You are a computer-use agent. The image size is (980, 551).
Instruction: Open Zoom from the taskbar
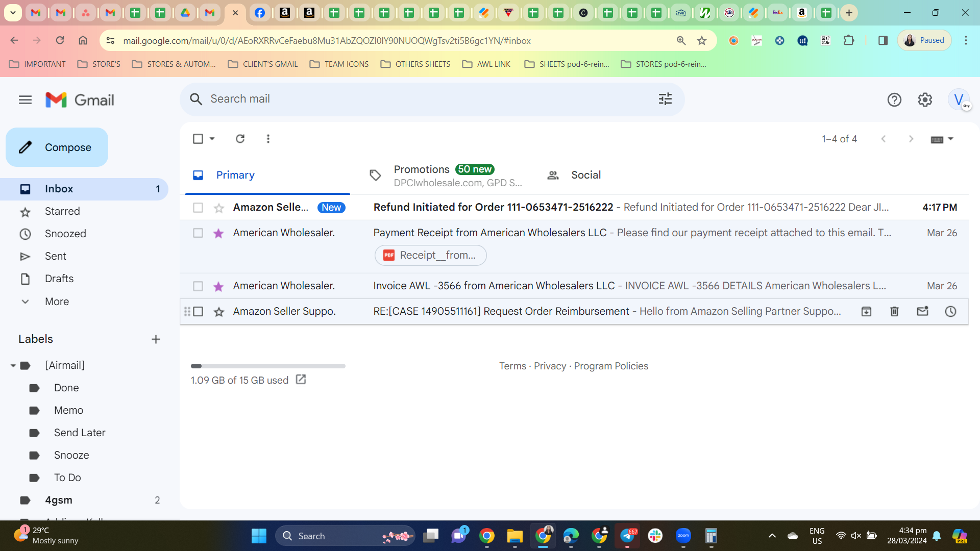click(x=683, y=536)
